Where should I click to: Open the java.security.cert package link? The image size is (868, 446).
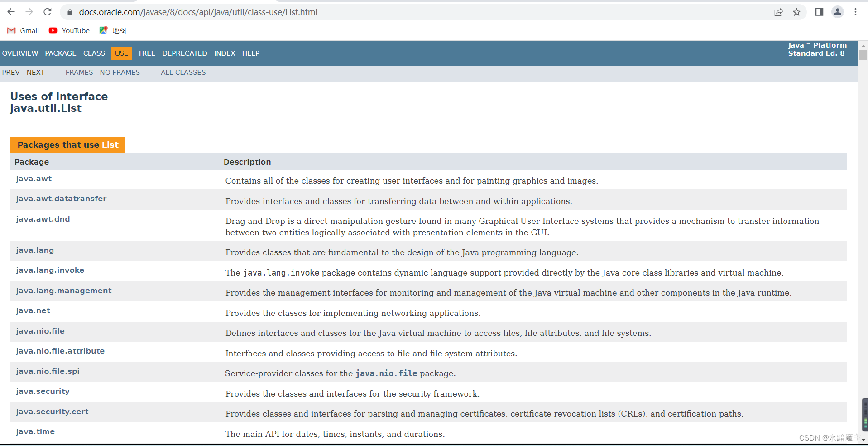click(52, 412)
